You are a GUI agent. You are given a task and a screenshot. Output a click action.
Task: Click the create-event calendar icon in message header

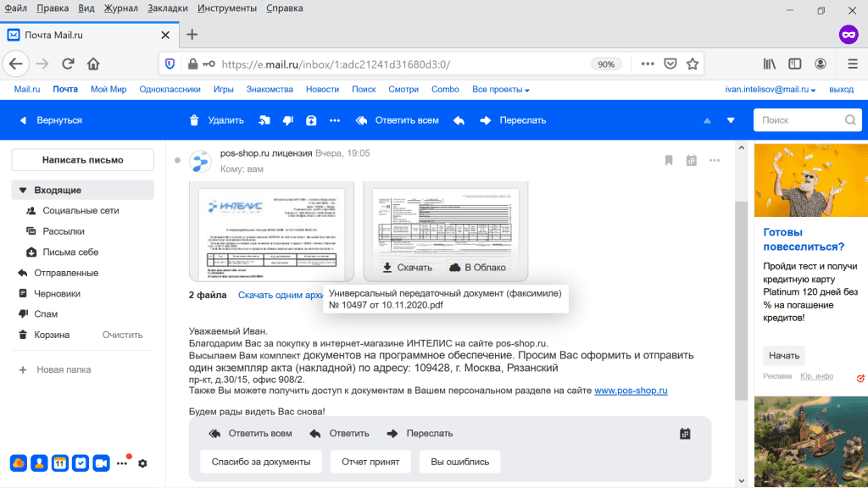click(x=692, y=160)
